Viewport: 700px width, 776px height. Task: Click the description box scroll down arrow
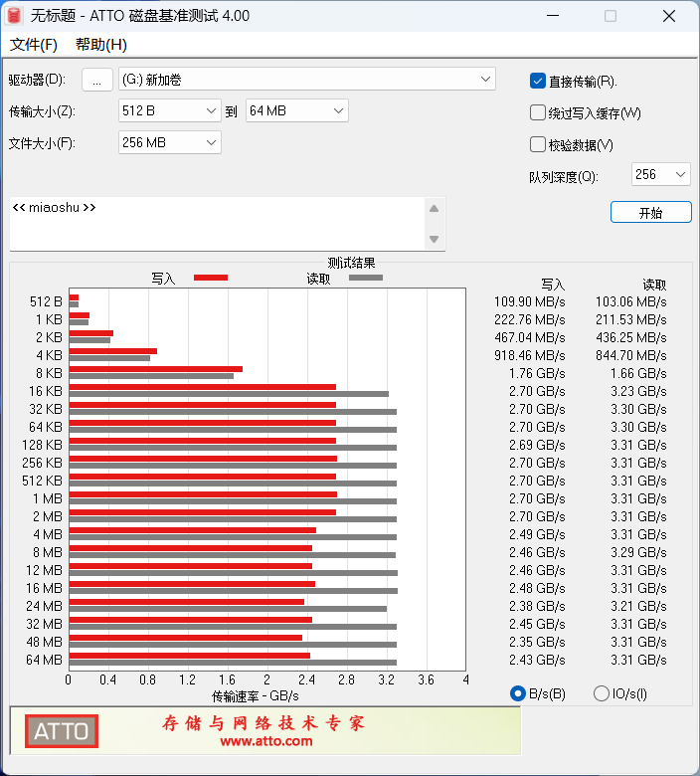pos(434,239)
